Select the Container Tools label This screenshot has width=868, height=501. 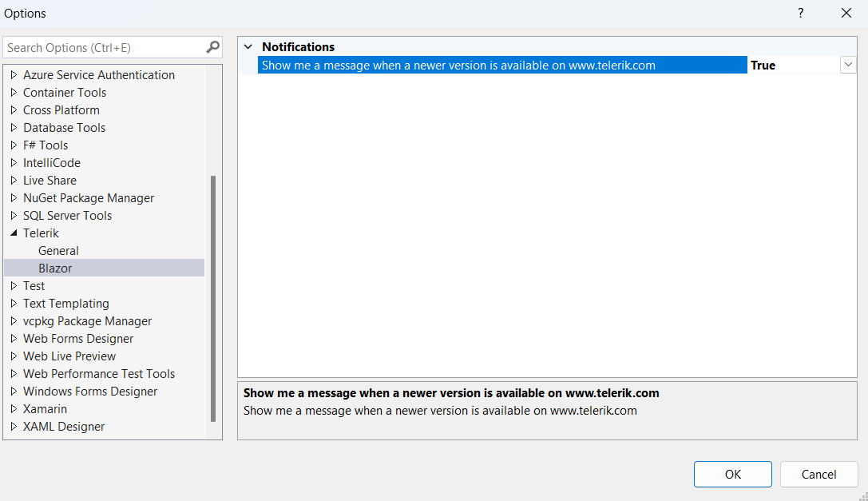[64, 93]
